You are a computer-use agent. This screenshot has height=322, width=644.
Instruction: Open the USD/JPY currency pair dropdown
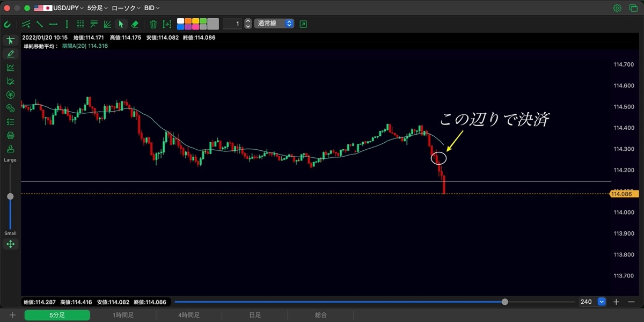(58, 8)
